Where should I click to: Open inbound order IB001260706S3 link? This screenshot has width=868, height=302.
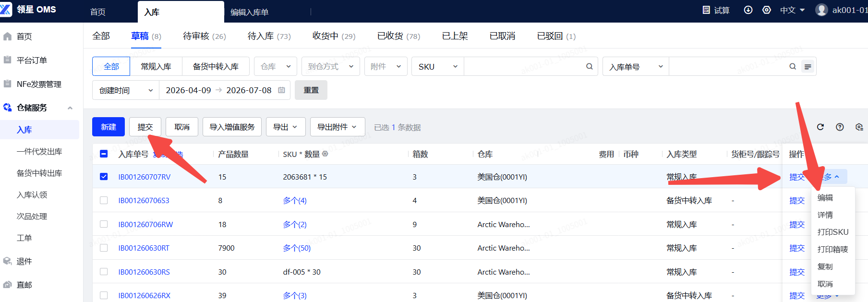point(144,200)
